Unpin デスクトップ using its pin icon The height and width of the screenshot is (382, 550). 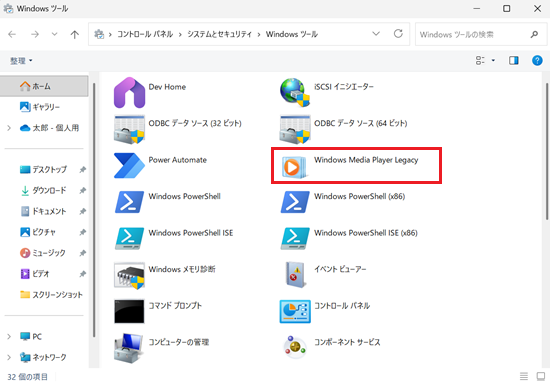82,170
